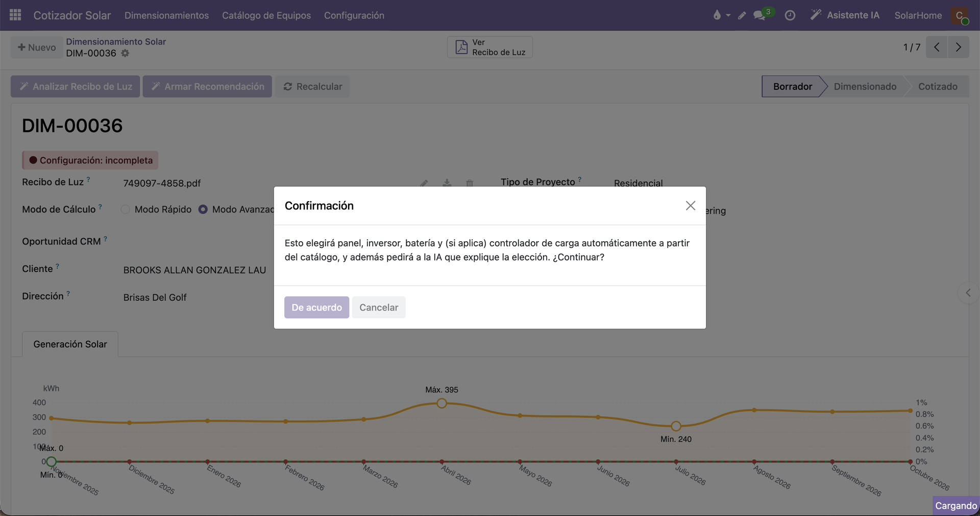This screenshot has width=980, height=516.
Task: Confirm with the De acuerdo button
Action: [x=317, y=308]
